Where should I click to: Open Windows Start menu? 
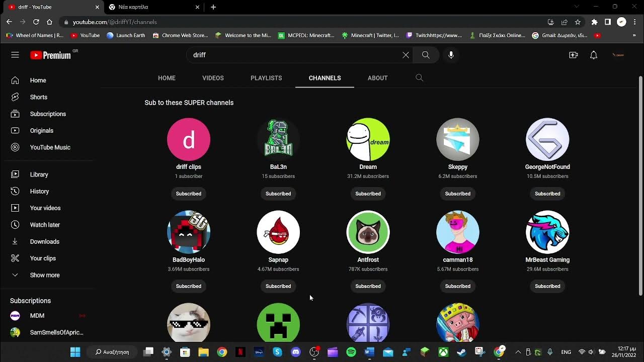[x=75, y=352]
